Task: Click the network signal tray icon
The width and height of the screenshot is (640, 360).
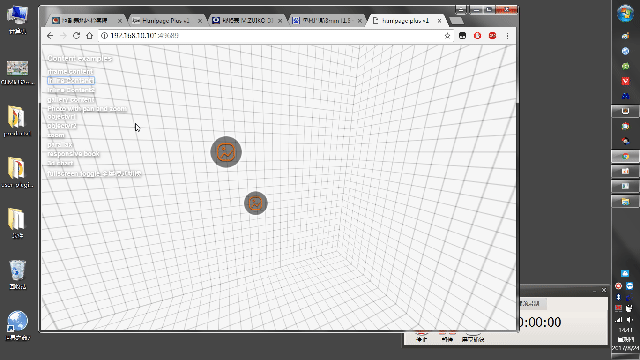Action: [619, 320]
